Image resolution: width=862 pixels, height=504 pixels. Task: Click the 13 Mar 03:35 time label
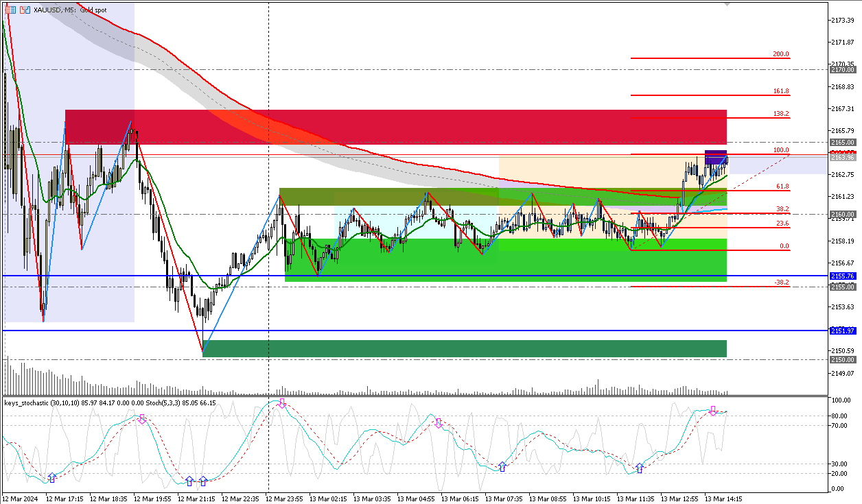[372, 499]
